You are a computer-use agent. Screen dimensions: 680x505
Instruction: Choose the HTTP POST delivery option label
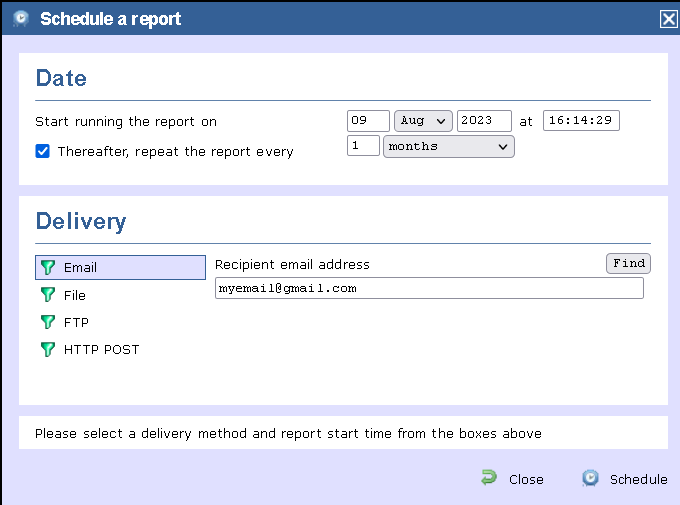[x=101, y=349]
